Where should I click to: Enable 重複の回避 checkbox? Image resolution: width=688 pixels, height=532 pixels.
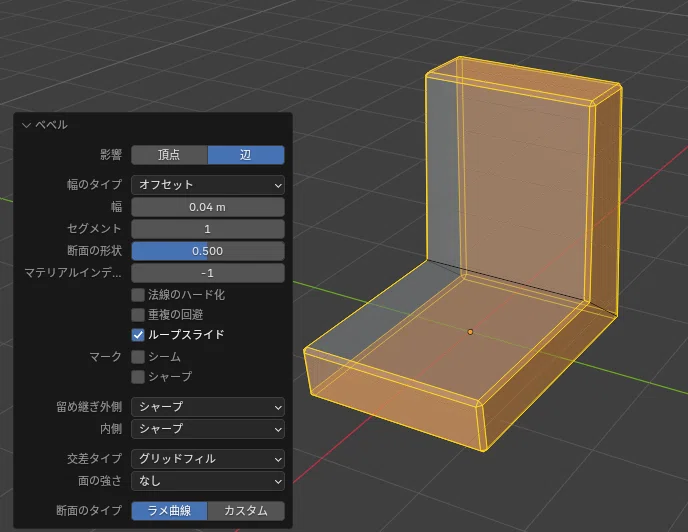[x=138, y=315]
